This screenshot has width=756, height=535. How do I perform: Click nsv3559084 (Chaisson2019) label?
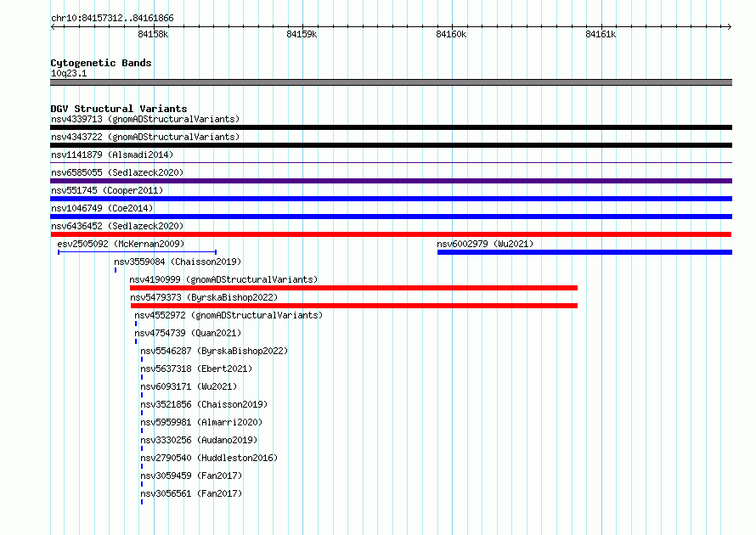[178, 262]
